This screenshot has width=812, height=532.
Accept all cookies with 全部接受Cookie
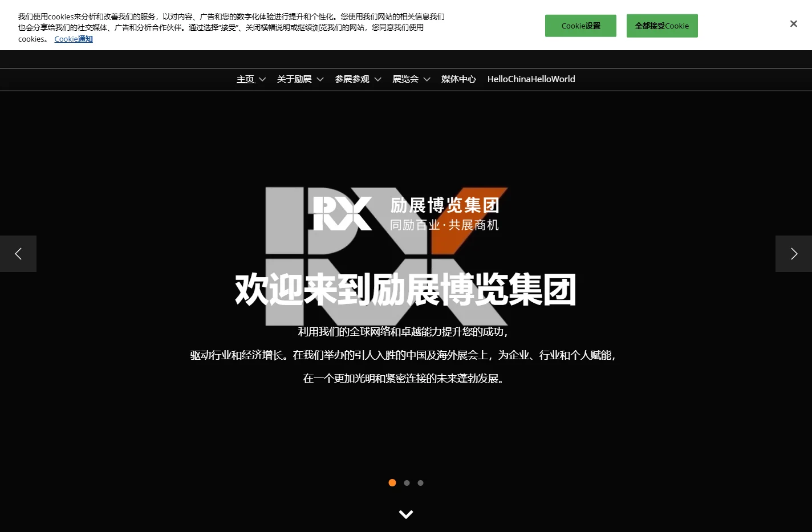tap(662, 26)
